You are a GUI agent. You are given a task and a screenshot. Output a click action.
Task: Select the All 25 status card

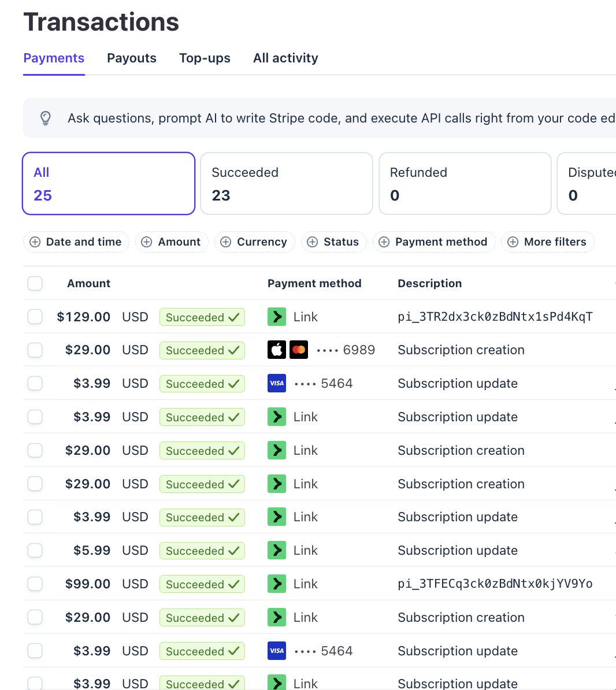(x=109, y=184)
